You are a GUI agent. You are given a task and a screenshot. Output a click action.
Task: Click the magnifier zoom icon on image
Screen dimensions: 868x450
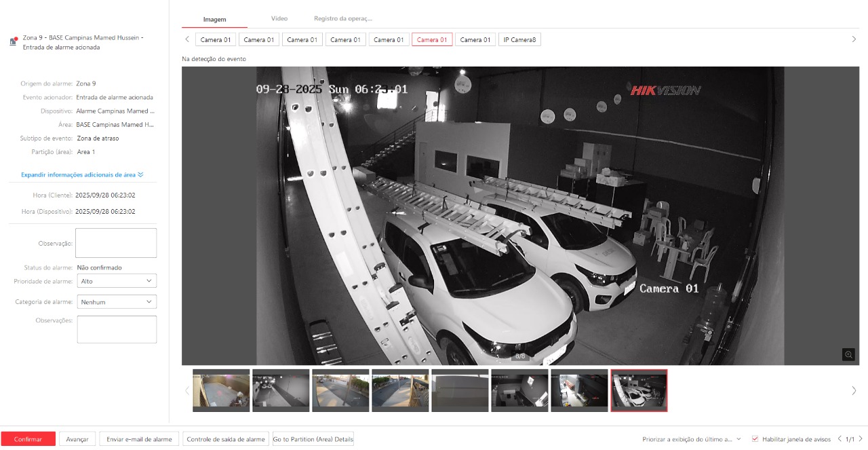pos(848,354)
